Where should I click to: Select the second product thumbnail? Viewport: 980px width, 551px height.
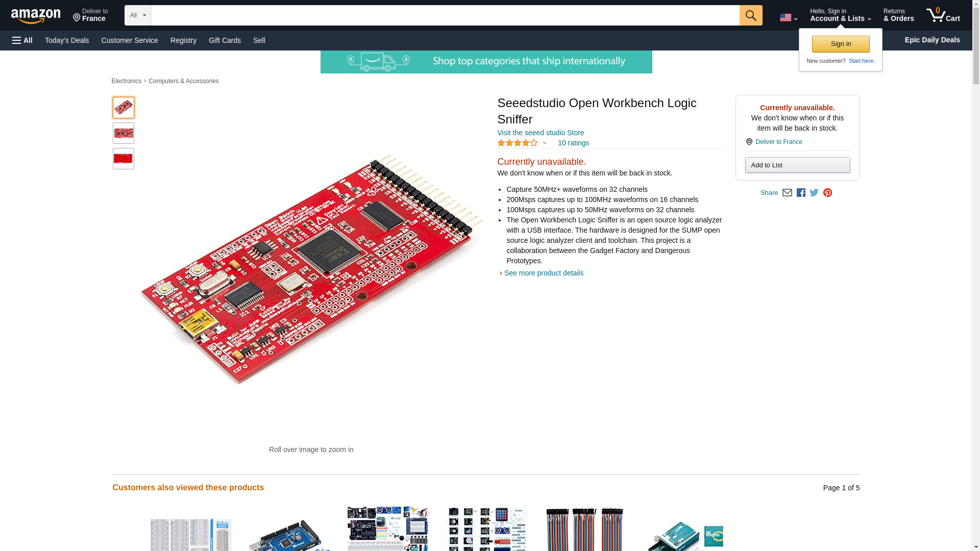(124, 133)
